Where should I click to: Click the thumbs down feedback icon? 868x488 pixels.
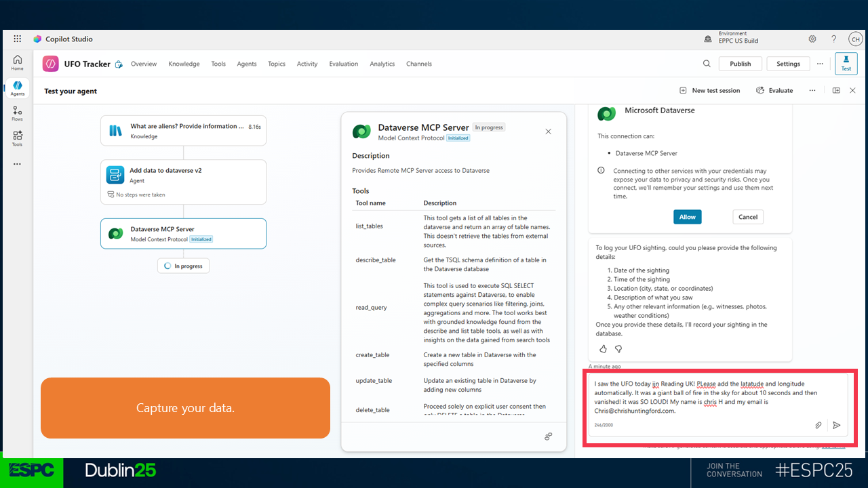click(x=618, y=349)
